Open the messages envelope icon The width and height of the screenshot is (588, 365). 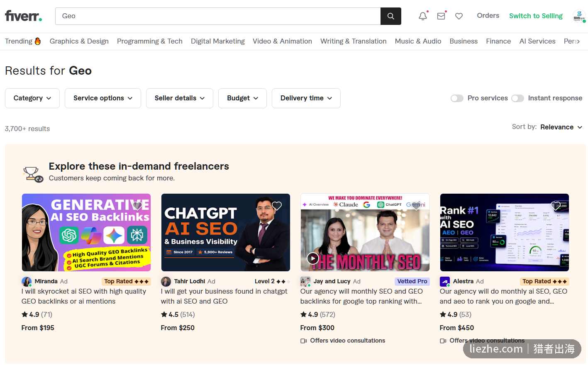tap(441, 16)
